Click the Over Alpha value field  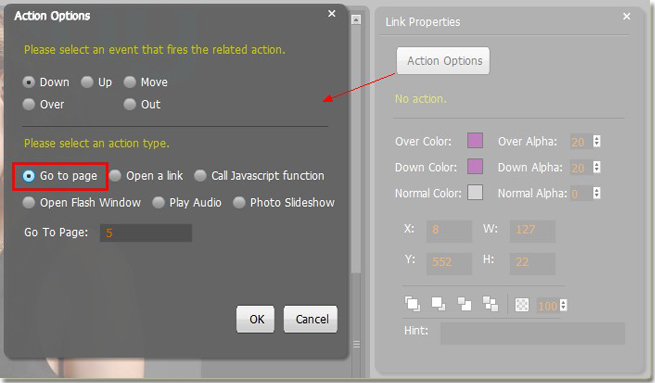coord(581,142)
